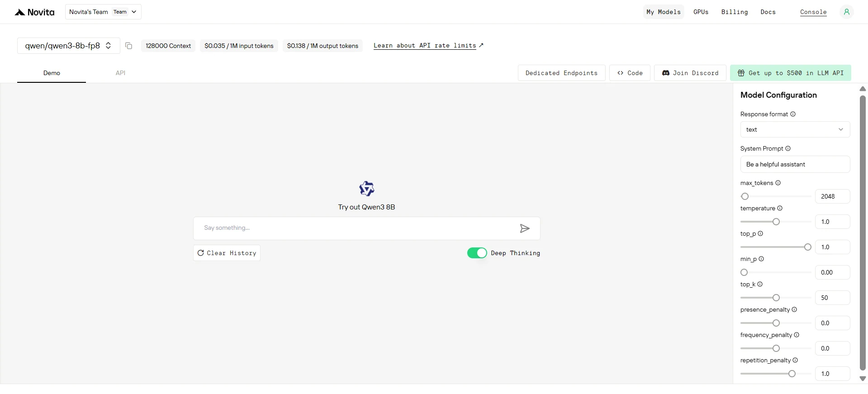Click the repetition_penalty value field
Screen dimensions: 868x394
(833, 374)
